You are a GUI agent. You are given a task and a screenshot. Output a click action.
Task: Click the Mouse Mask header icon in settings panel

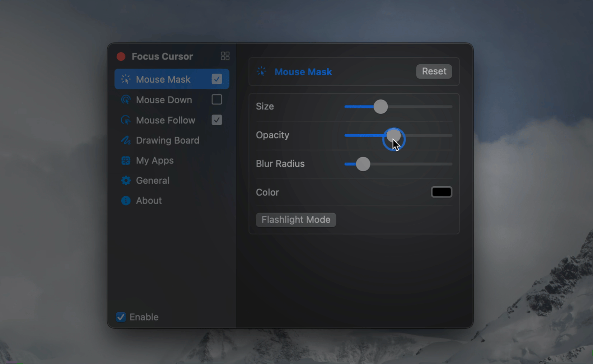point(262,71)
